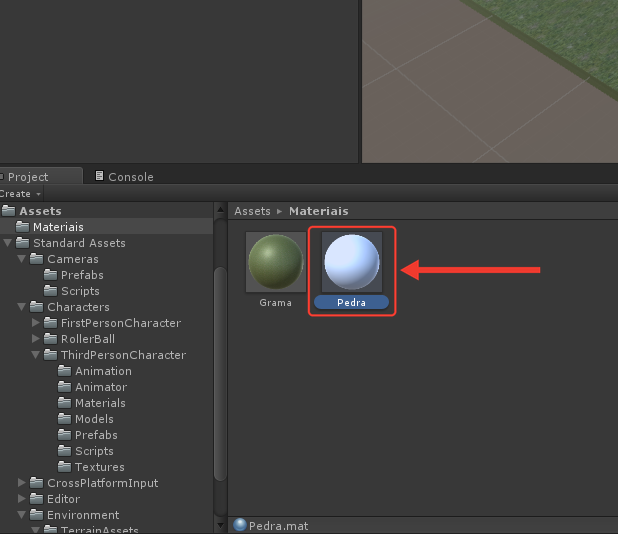Image resolution: width=618 pixels, height=534 pixels.
Task: Expand the CrossPlatformInput folder
Action: click(x=22, y=482)
